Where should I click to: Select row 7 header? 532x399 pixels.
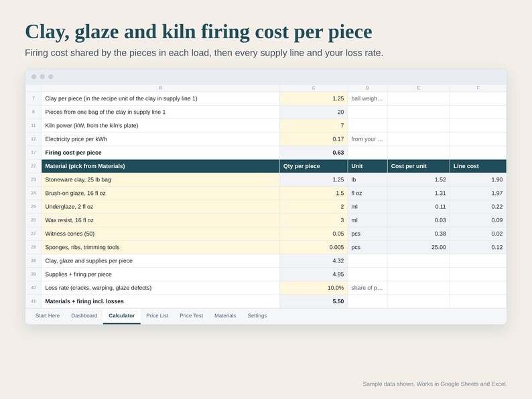(34, 98)
